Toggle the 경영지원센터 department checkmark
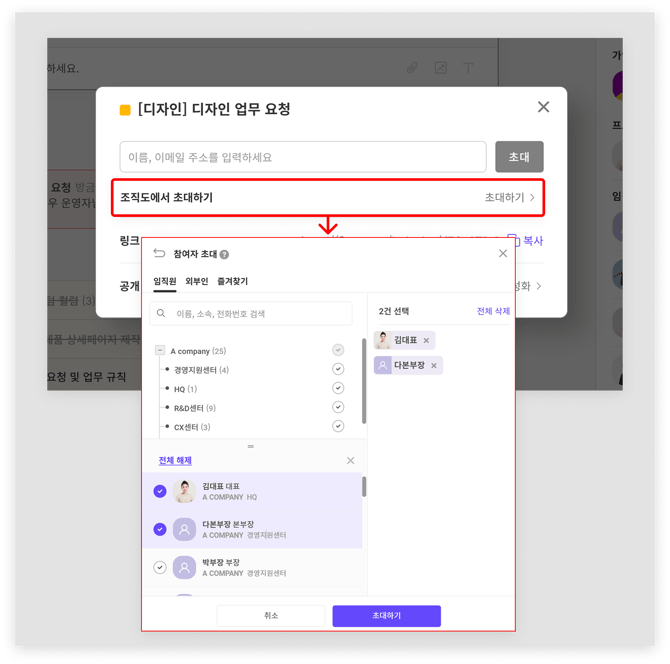Screen dimensions: 670x664 pyautogui.click(x=338, y=370)
